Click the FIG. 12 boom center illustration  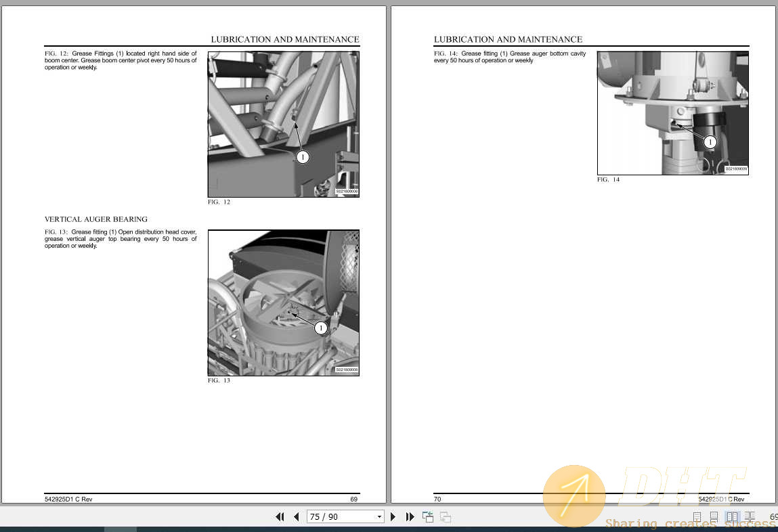tap(283, 124)
